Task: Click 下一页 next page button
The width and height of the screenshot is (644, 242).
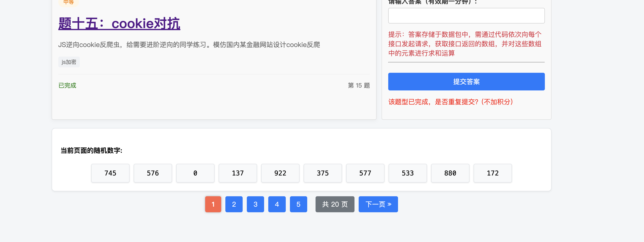Action: [x=378, y=204]
